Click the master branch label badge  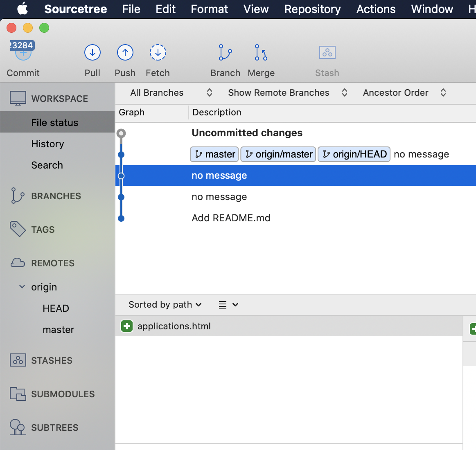click(214, 154)
